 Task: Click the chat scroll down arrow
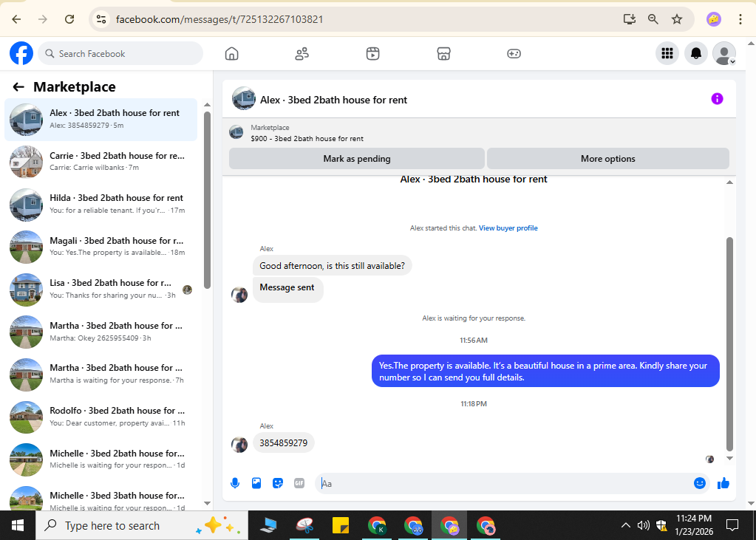(x=729, y=458)
